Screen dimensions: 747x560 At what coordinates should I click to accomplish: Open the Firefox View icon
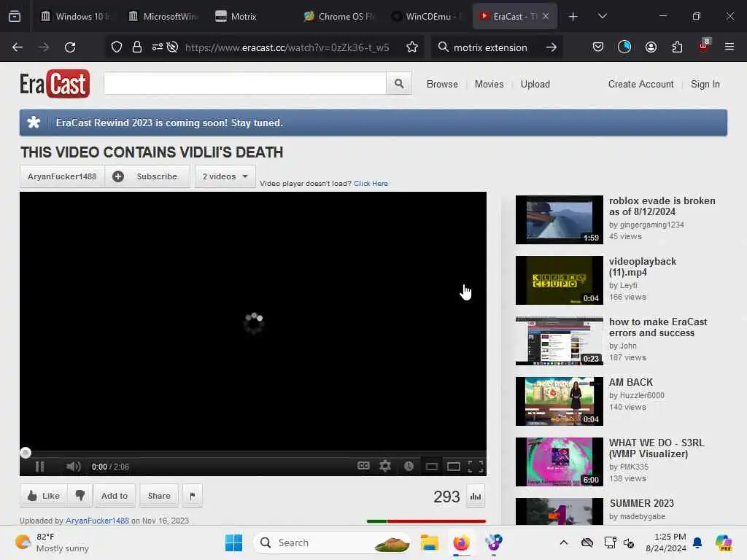[x=15, y=16]
